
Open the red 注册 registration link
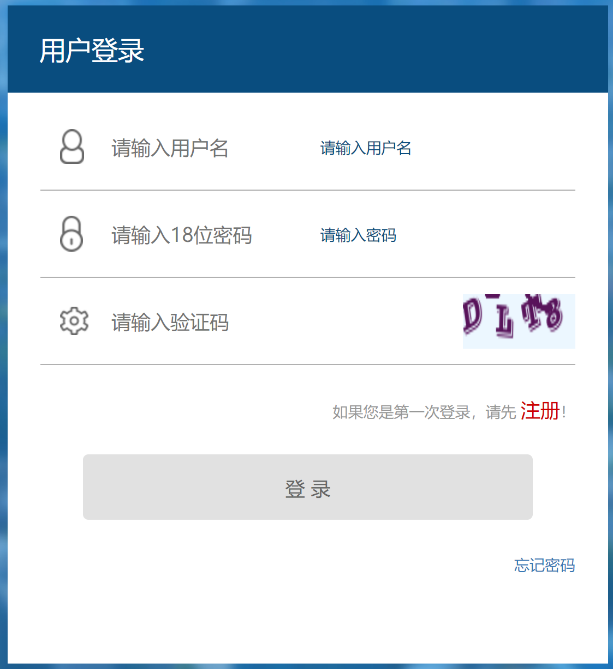540,411
